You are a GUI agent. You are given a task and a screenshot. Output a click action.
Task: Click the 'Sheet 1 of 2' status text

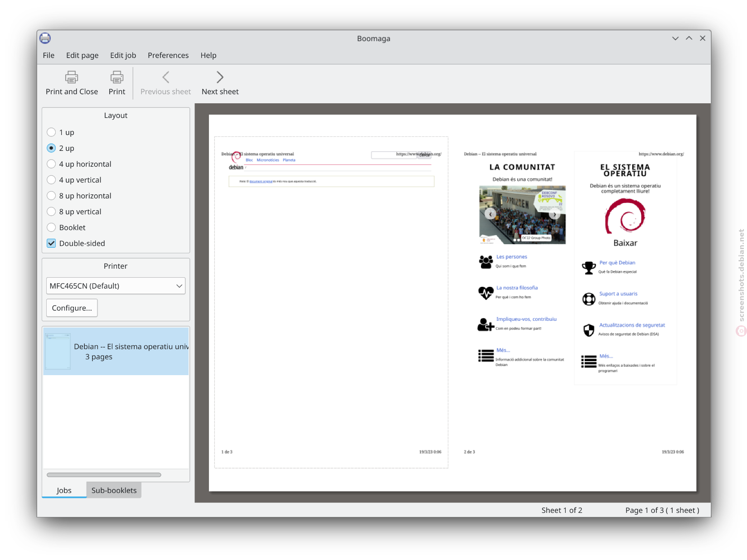(562, 510)
